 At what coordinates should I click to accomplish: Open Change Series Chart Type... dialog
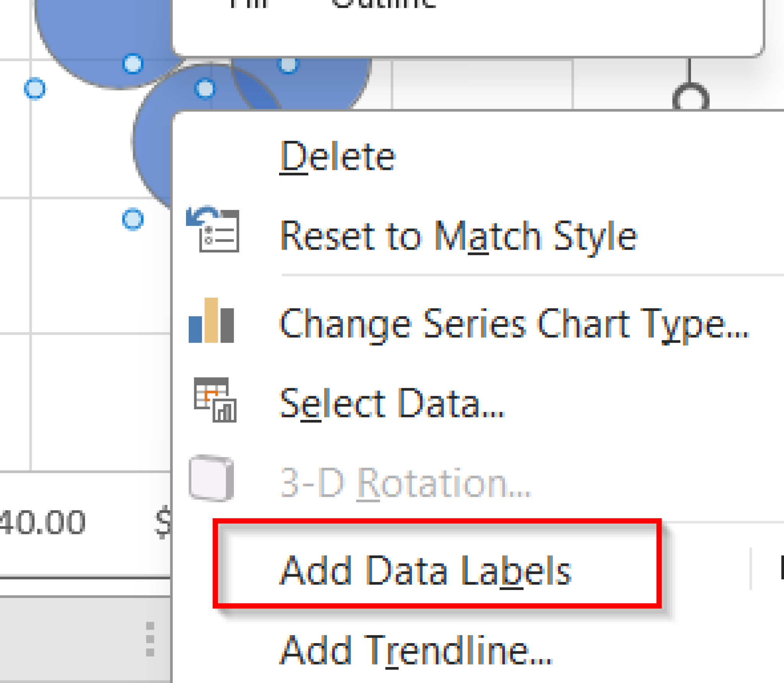click(514, 325)
